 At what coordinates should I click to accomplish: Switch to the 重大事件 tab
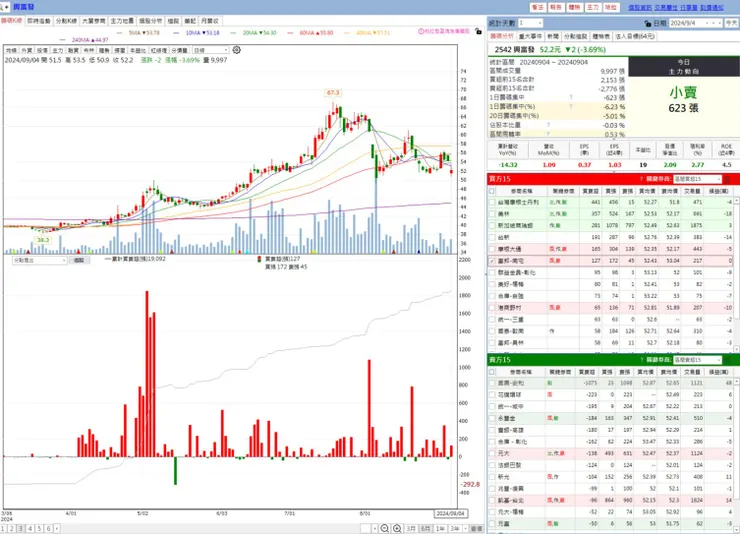[530, 36]
